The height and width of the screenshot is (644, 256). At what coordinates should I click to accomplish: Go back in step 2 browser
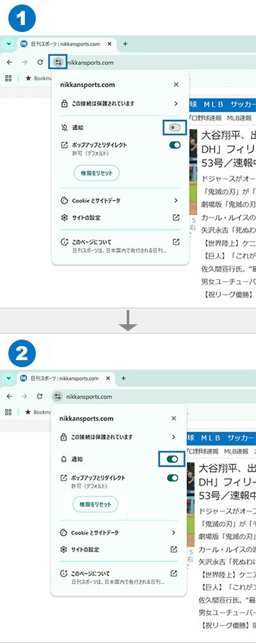tap(10, 397)
